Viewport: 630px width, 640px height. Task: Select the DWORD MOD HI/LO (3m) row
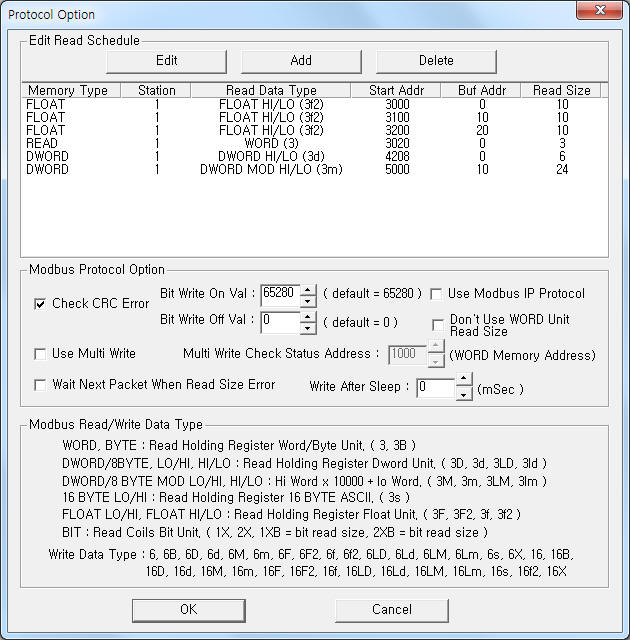[314, 170]
